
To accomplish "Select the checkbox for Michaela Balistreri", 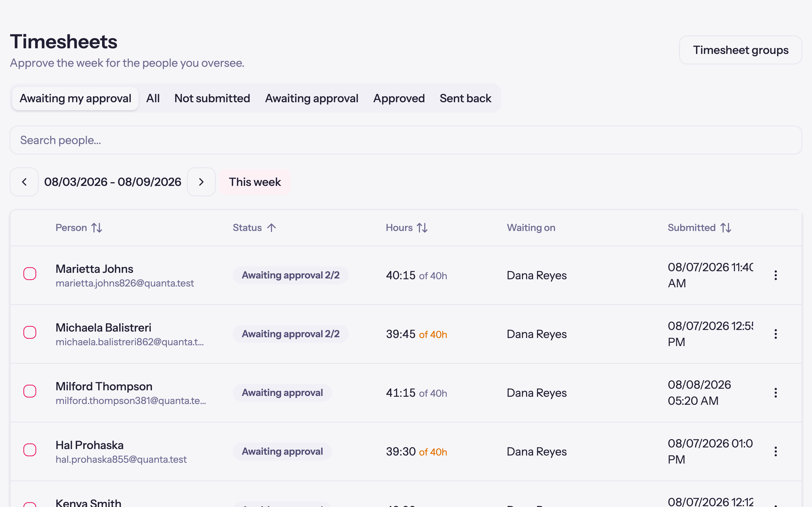I will (x=30, y=332).
